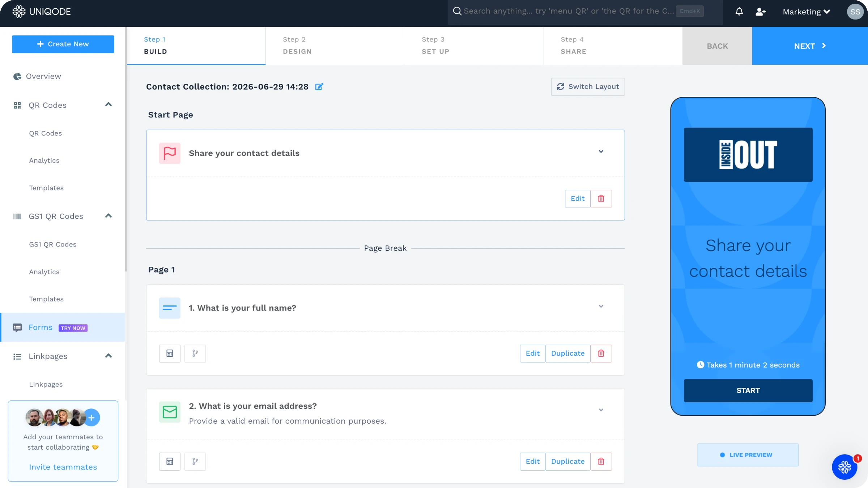Open the help chat widget

pyautogui.click(x=844, y=467)
